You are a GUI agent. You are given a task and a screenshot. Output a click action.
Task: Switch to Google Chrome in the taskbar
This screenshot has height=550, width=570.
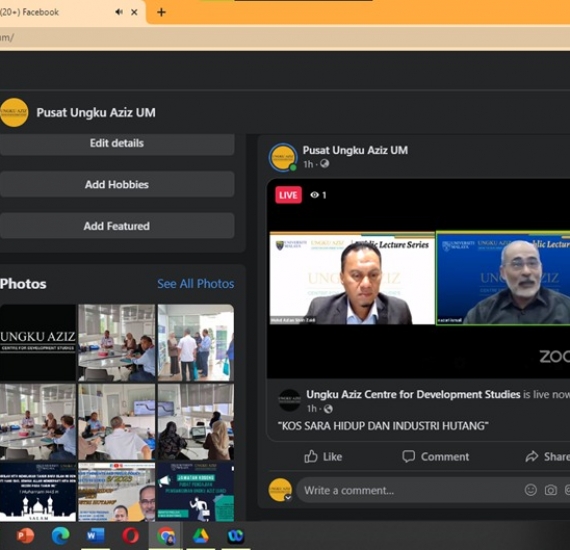(165, 536)
